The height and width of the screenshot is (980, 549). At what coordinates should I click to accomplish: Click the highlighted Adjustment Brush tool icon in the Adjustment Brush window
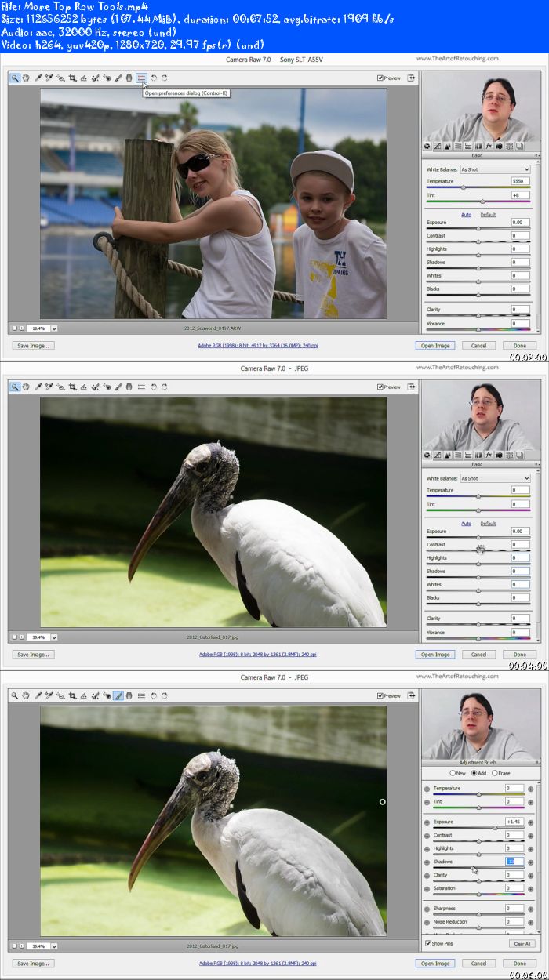pyautogui.click(x=118, y=695)
